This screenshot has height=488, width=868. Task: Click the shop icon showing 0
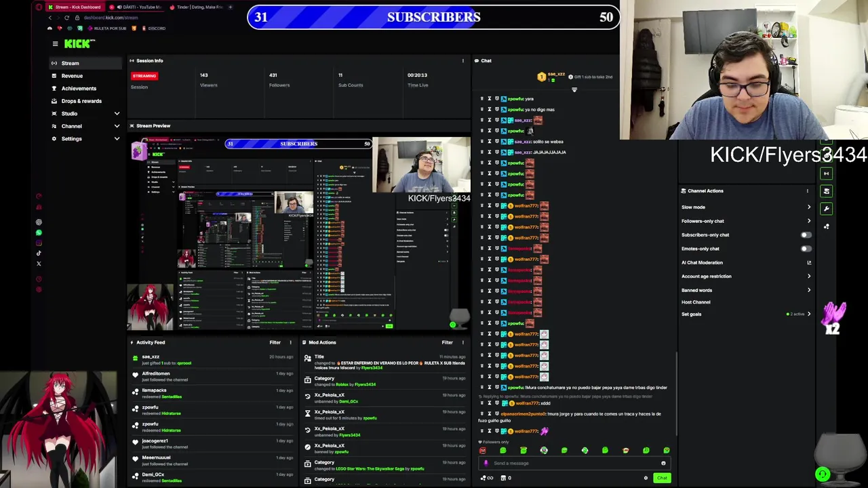tap(506, 479)
